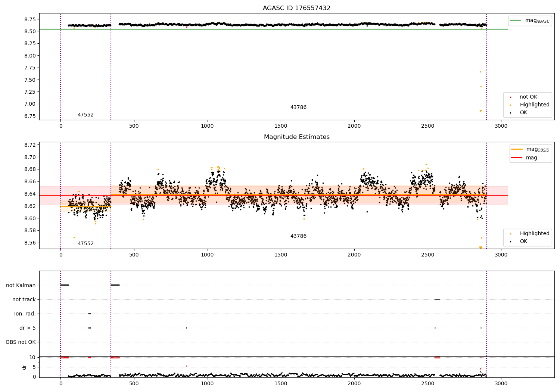
Task: Click the green mag AGASC legend line in the top plot
Action: point(516,21)
